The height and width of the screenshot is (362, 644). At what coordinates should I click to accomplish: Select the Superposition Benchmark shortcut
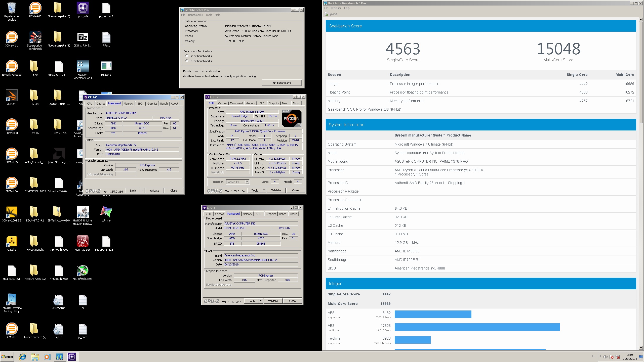point(35,40)
